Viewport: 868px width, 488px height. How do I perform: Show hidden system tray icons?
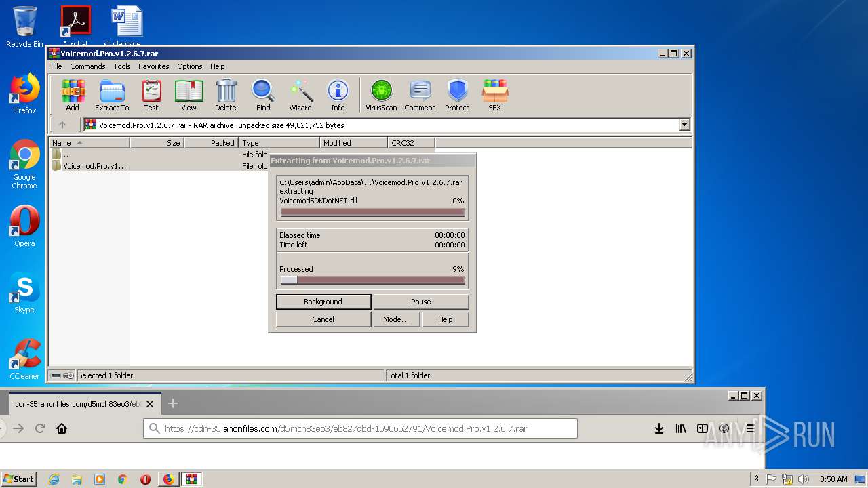point(756,479)
